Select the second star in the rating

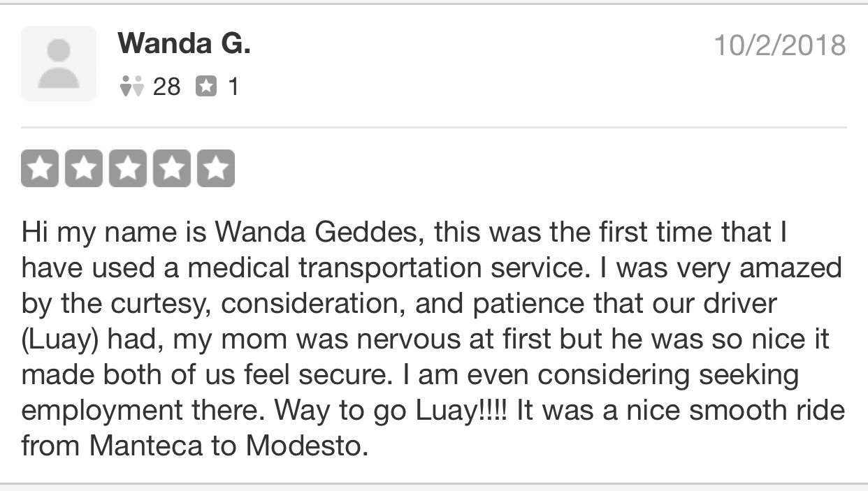tap(84, 168)
